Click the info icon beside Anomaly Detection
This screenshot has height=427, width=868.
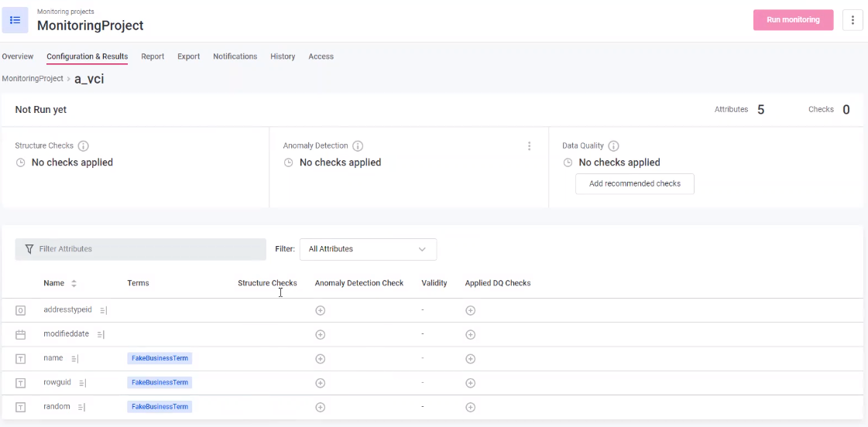click(358, 146)
